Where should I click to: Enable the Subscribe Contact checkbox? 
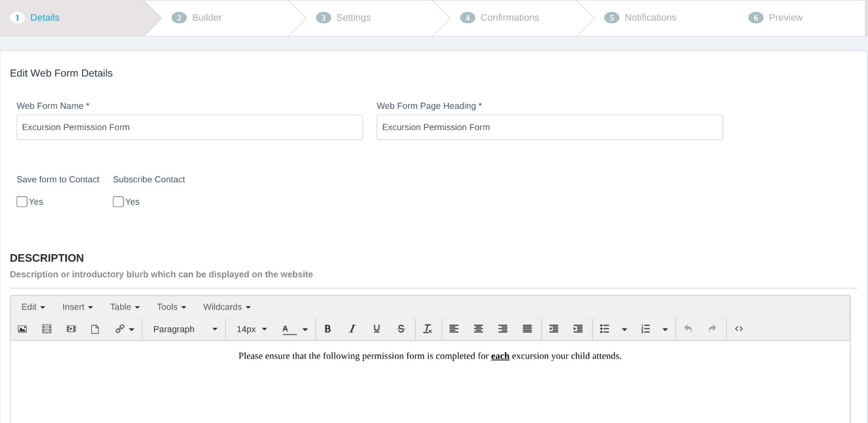click(118, 202)
